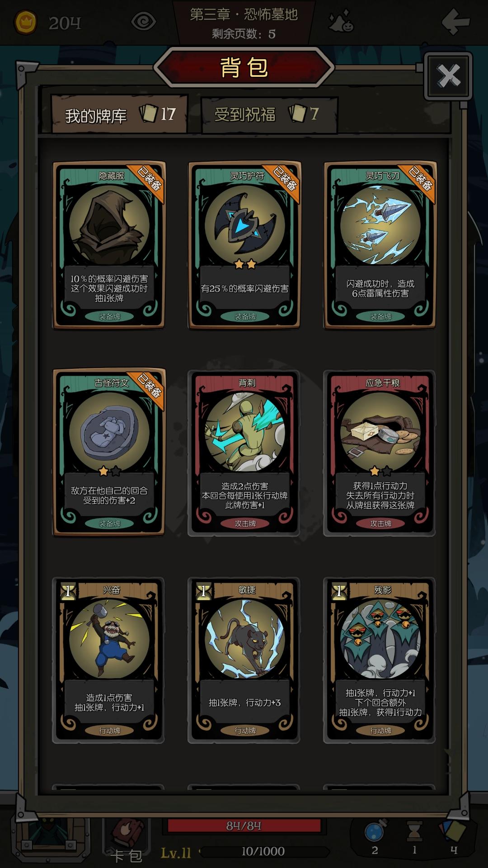
Task: Click the red 84/84 health bar
Action: pyautogui.click(x=244, y=826)
